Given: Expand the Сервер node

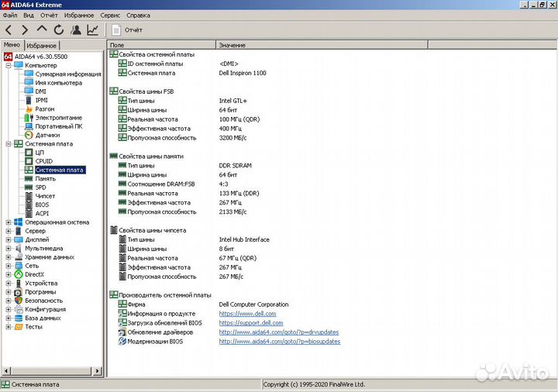Looking at the screenshot, I should (x=9, y=231).
